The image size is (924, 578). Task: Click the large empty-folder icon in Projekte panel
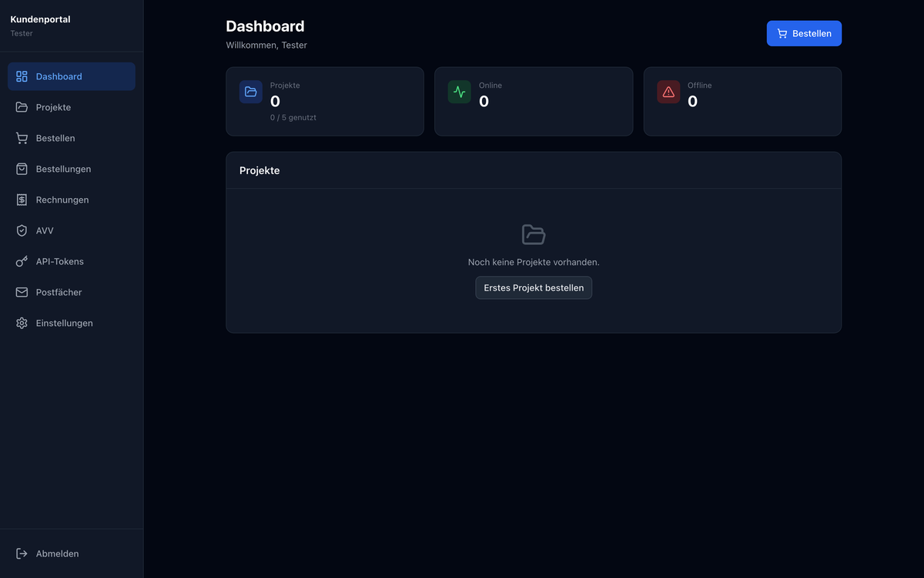(x=534, y=234)
